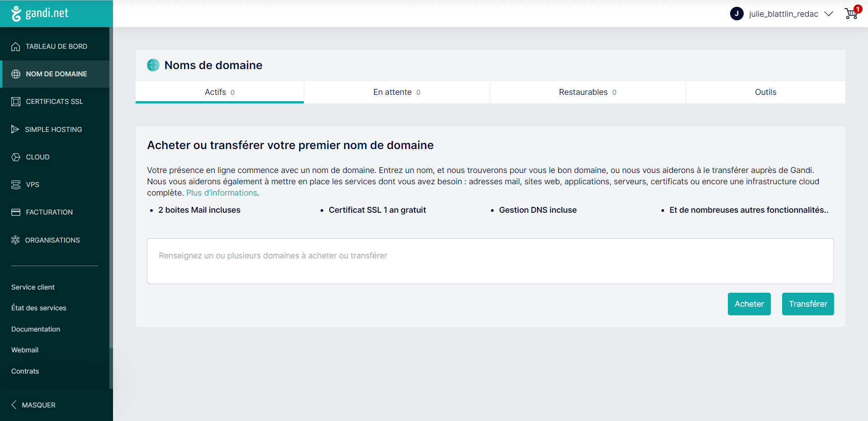
Task: Click the Facturation card icon
Action: point(16,212)
